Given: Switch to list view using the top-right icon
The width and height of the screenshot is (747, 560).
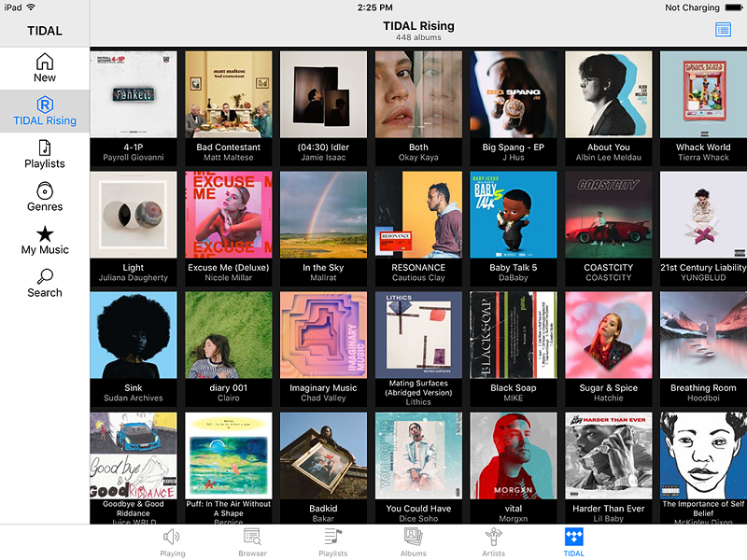Looking at the screenshot, I should pos(723,30).
